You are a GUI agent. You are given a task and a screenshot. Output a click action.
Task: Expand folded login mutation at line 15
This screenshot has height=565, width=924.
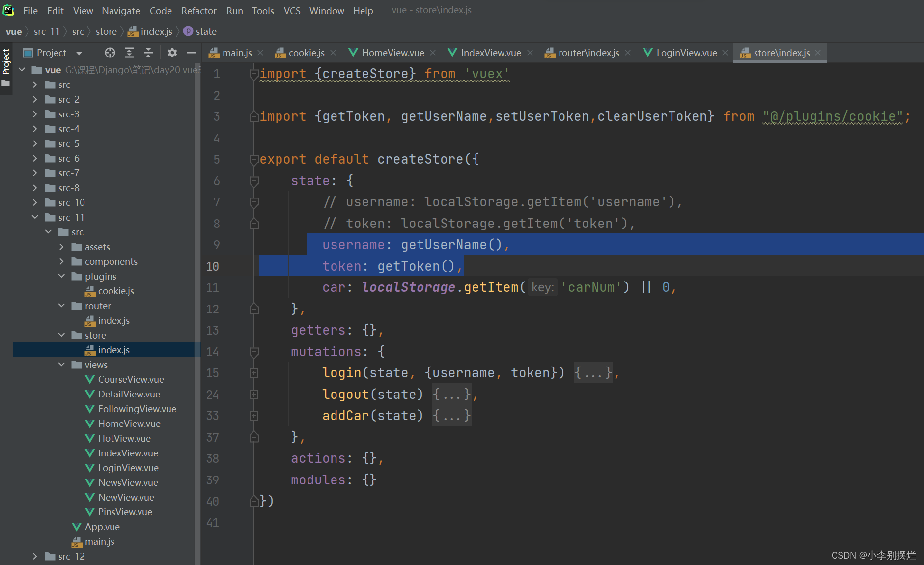point(254,373)
